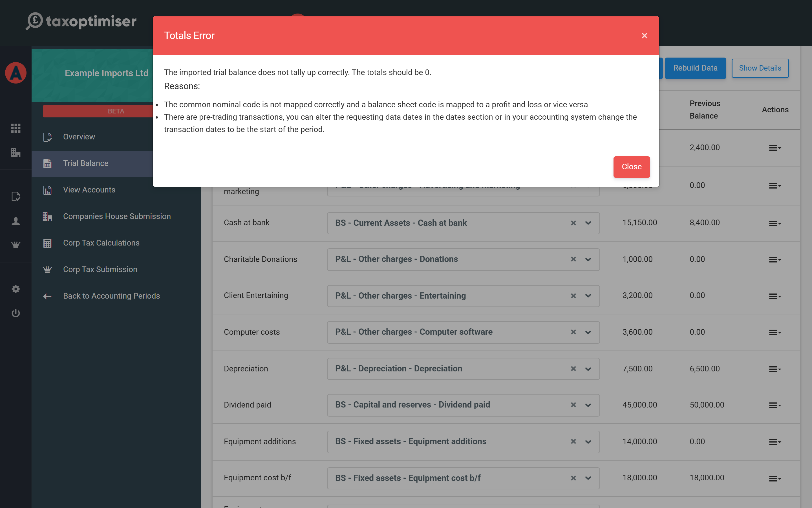
Task: Click the document check icon in left rail
Action: (16, 196)
